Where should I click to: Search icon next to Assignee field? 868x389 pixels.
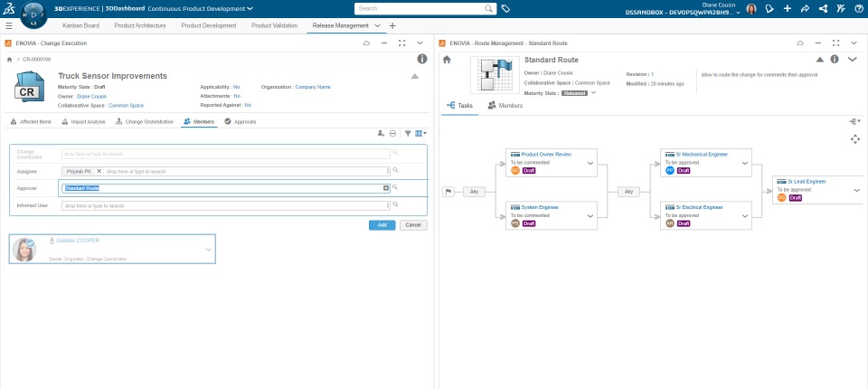click(395, 171)
